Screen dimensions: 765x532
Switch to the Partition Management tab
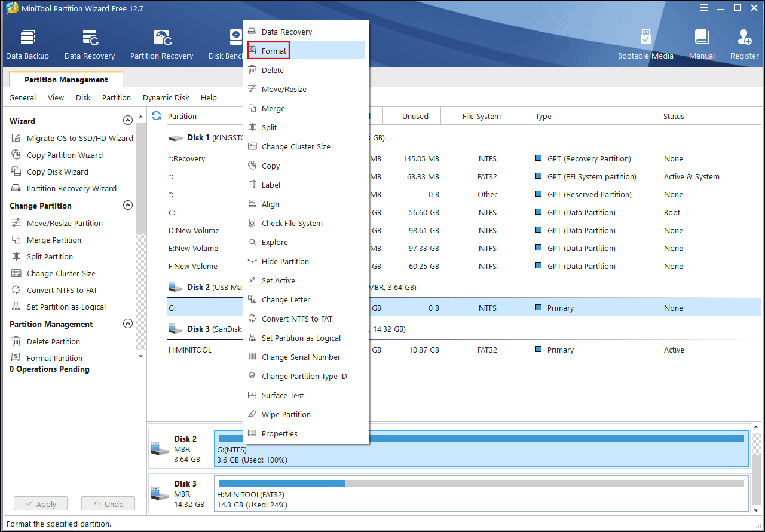click(66, 80)
